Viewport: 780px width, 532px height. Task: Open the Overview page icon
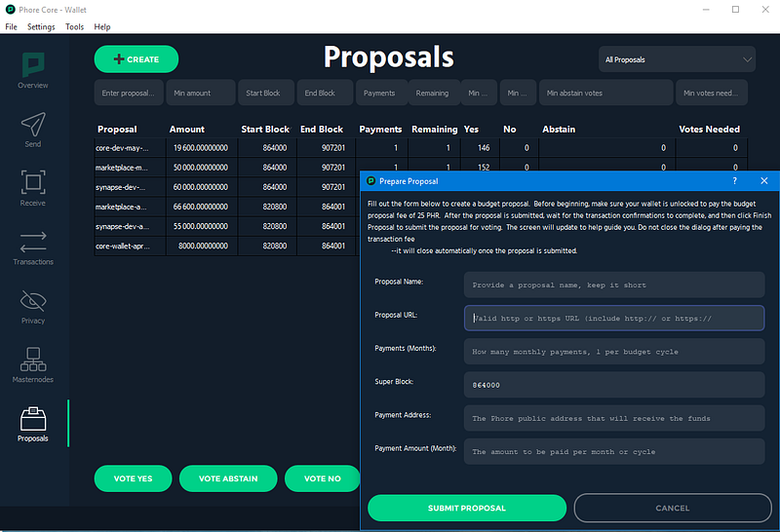coord(33,65)
